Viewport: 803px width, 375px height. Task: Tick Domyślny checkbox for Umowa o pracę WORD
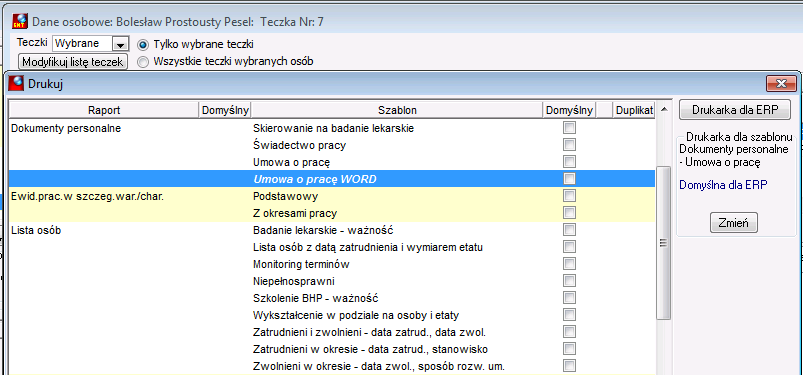569,179
